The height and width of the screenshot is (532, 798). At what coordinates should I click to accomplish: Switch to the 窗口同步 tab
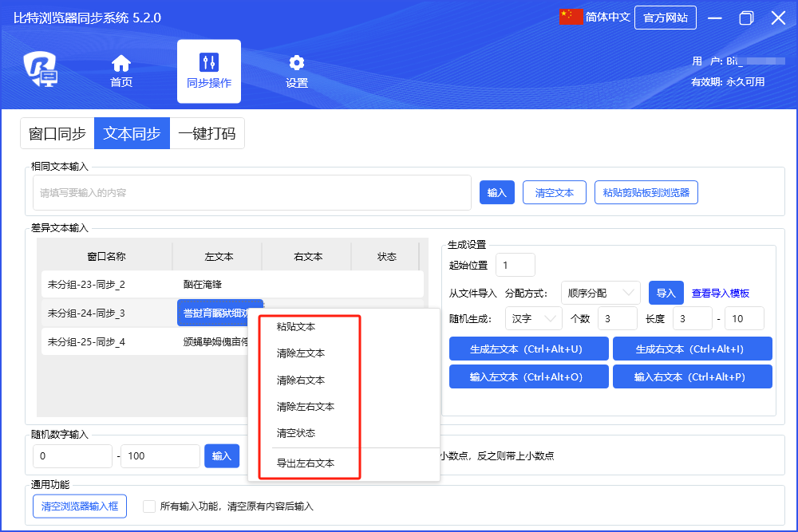tap(57, 133)
